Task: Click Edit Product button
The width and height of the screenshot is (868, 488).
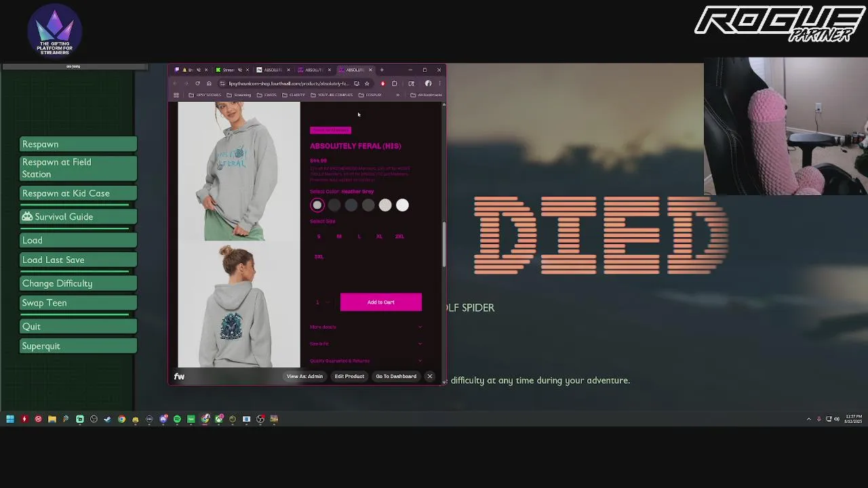Action: pos(349,376)
